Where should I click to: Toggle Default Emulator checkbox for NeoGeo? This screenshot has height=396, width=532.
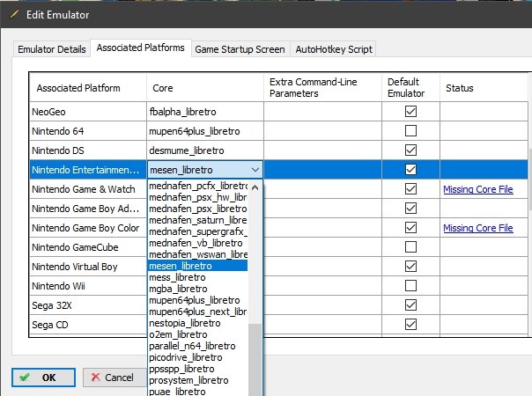[x=410, y=111]
